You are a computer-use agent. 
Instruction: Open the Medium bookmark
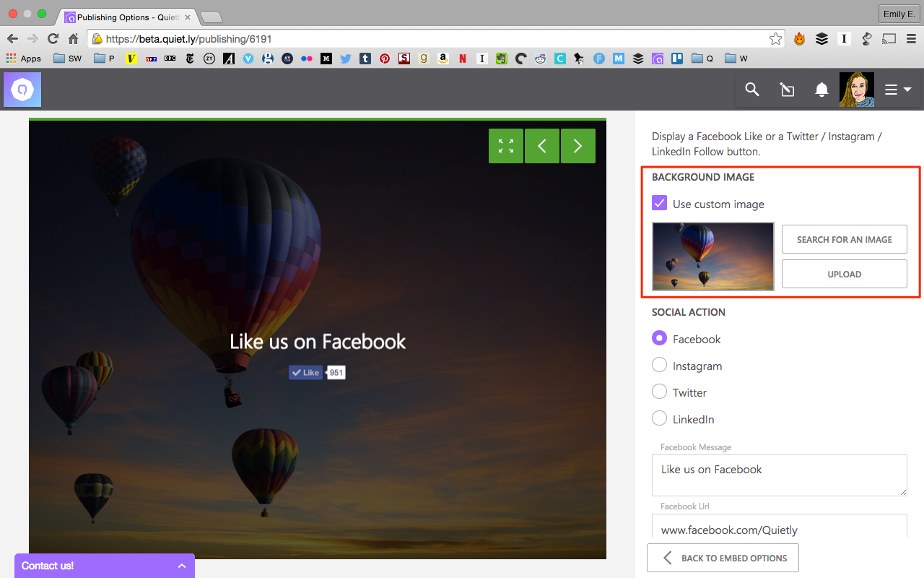(x=326, y=59)
